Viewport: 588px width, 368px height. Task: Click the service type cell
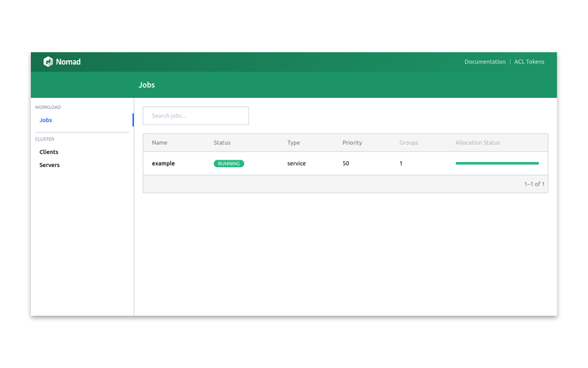tap(296, 163)
